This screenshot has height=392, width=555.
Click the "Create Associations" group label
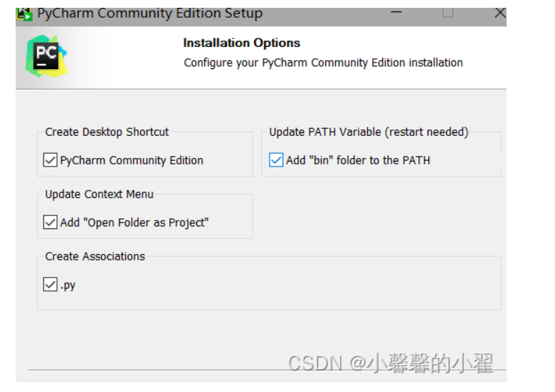[95, 256]
